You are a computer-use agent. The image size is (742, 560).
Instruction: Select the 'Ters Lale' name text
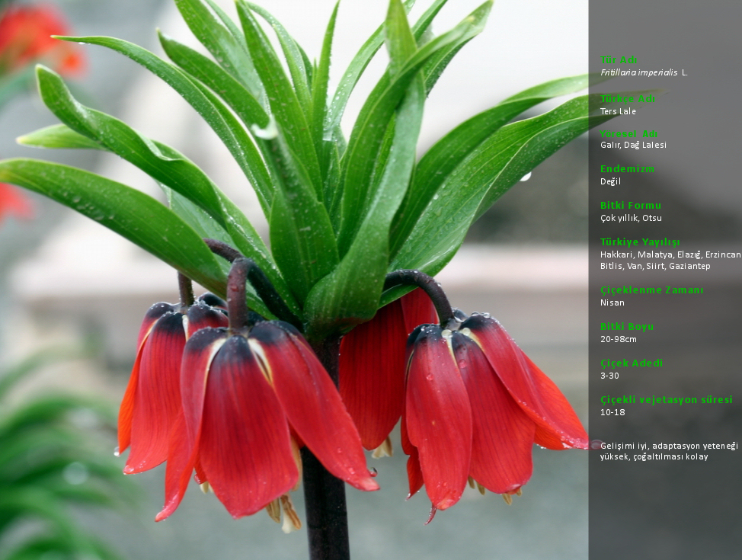(618, 111)
